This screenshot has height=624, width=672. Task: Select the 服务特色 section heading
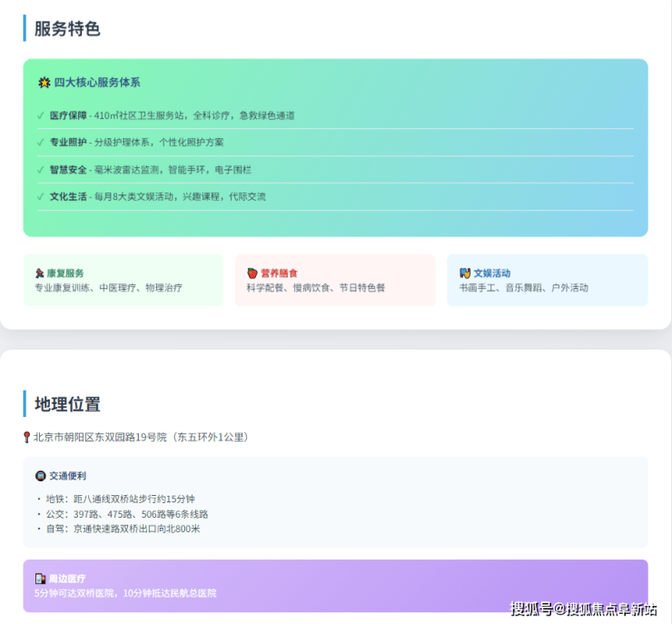[x=67, y=28]
